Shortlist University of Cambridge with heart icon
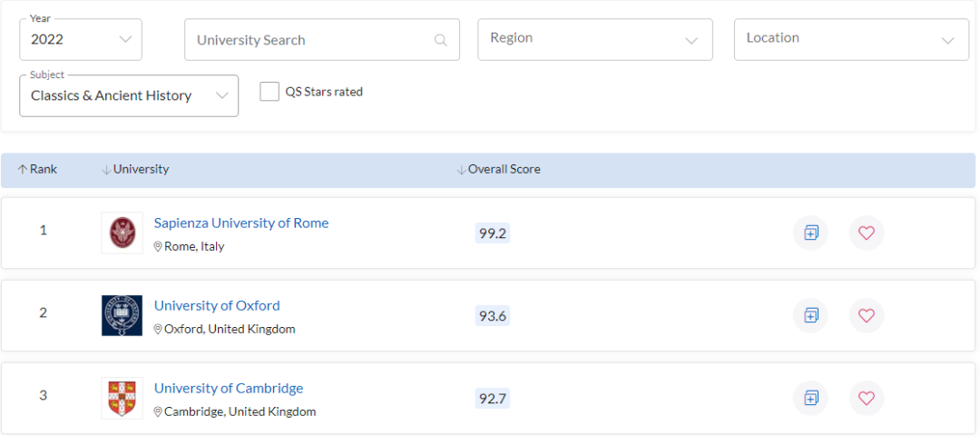The image size is (980, 436). [x=866, y=398]
